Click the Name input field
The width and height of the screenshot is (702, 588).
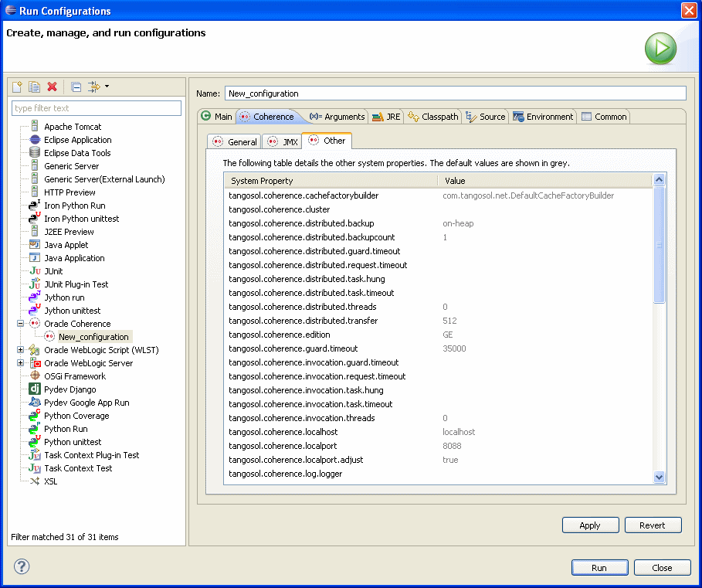click(x=456, y=93)
